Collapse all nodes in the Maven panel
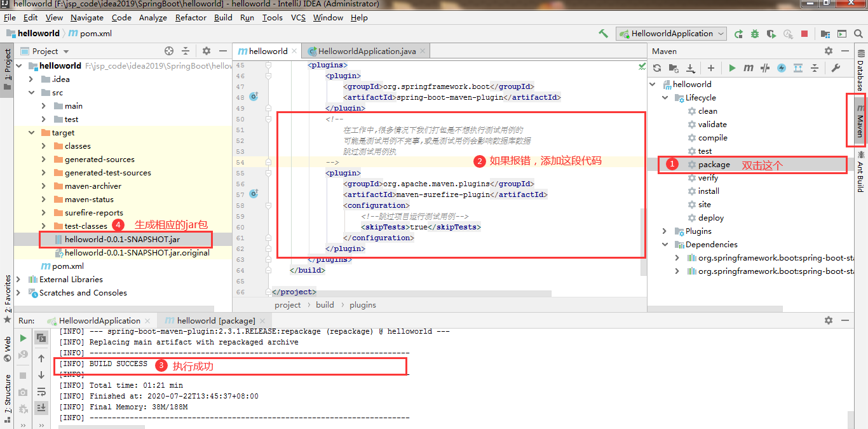This screenshot has width=868, height=429. point(815,68)
